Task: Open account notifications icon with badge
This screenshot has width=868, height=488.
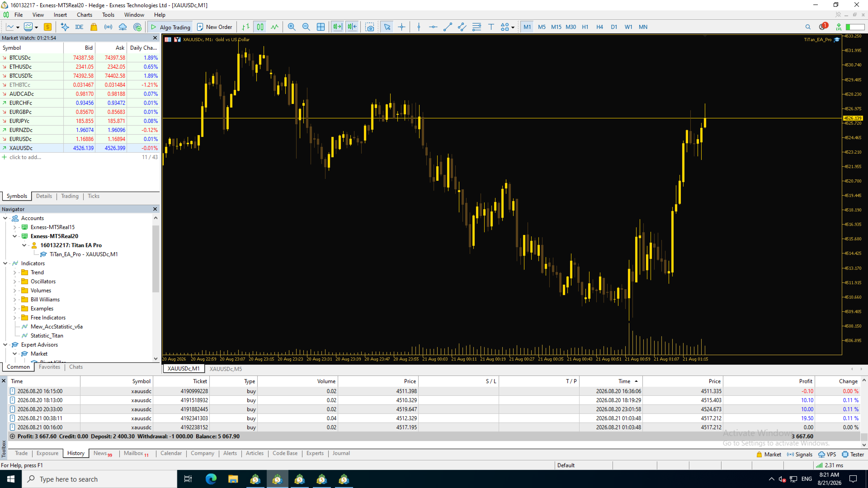Action: coord(823,27)
